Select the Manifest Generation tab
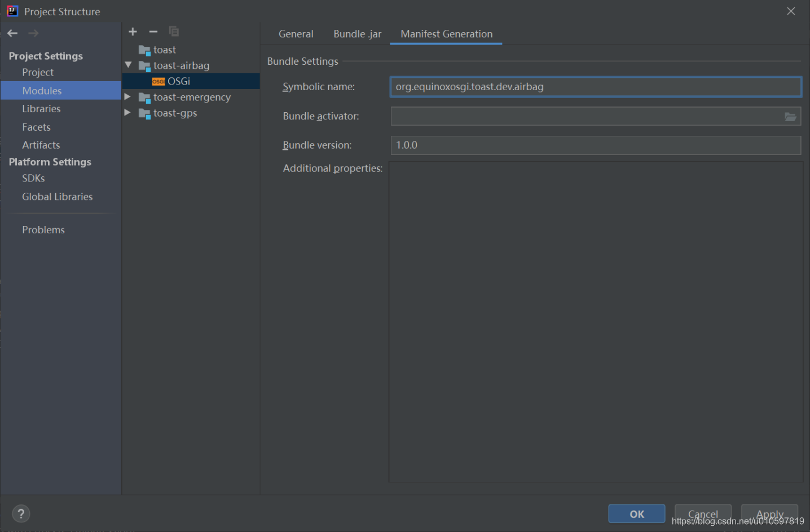 coord(446,34)
